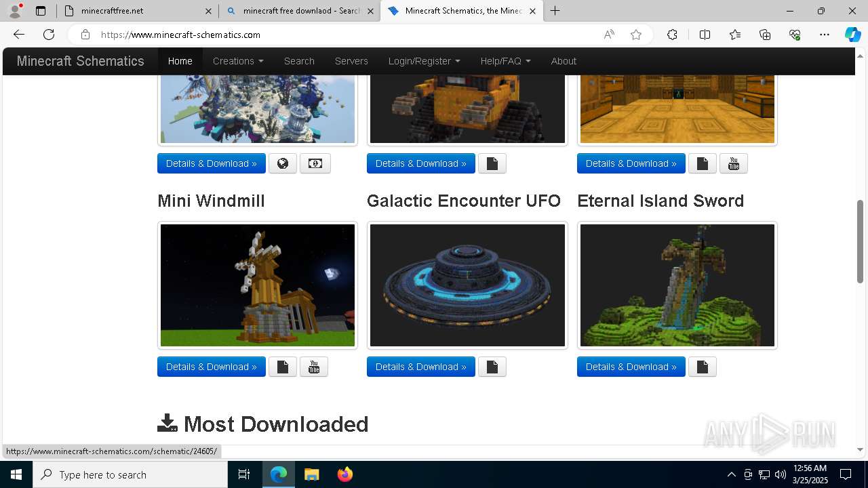The width and height of the screenshot is (868, 488).
Task: Click file icon under Mini Windmill
Action: pos(283,367)
